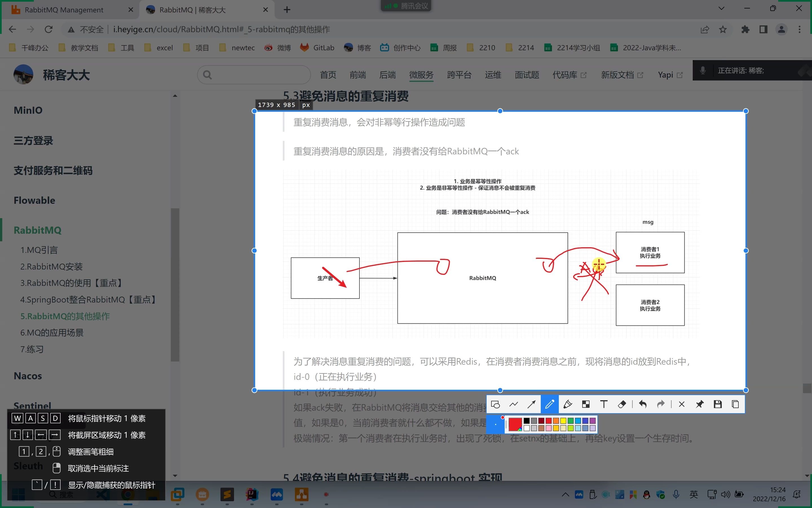Open browser extensions puzzle icon
This screenshot has width=812, height=508.
(745, 30)
